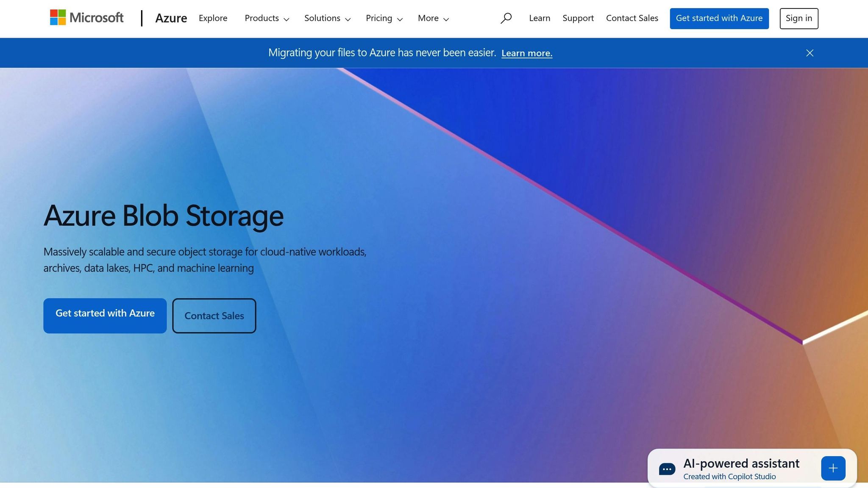Go to the Explore nav item
Image resolution: width=868 pixels, height=488 pixels.
213,18
